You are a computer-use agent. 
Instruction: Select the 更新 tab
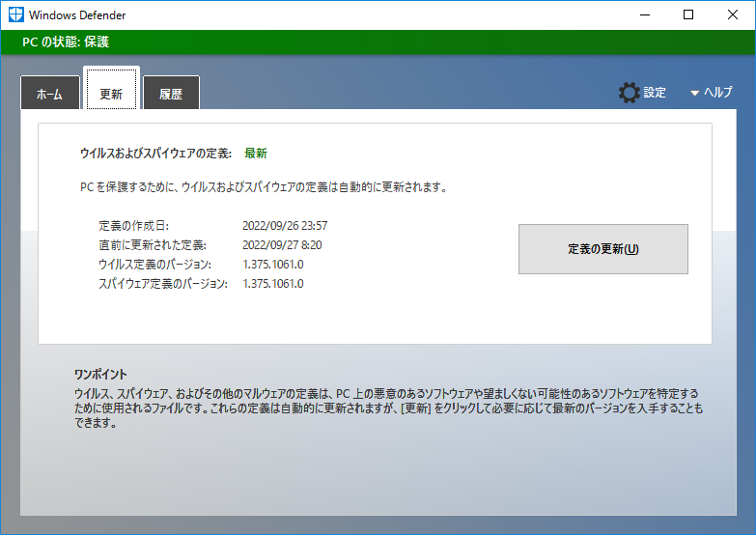[x=111, y=94]
